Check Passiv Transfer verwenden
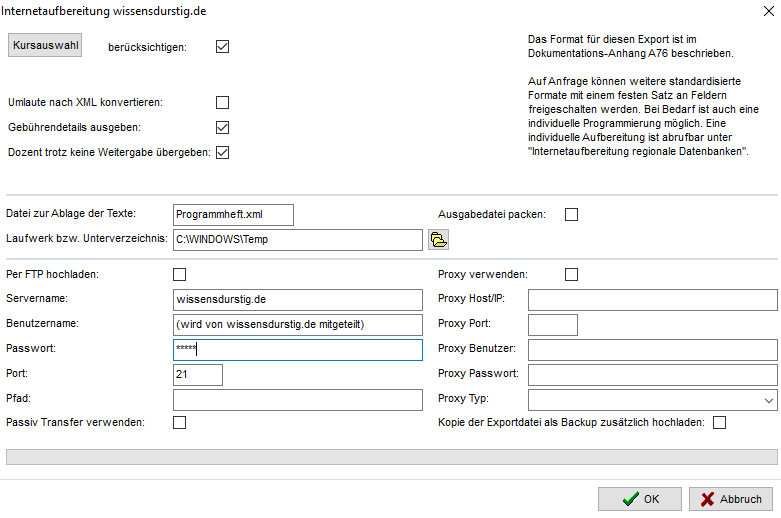Image resolution: width=781 pixels, height=518 pixels. click(179, 422)
